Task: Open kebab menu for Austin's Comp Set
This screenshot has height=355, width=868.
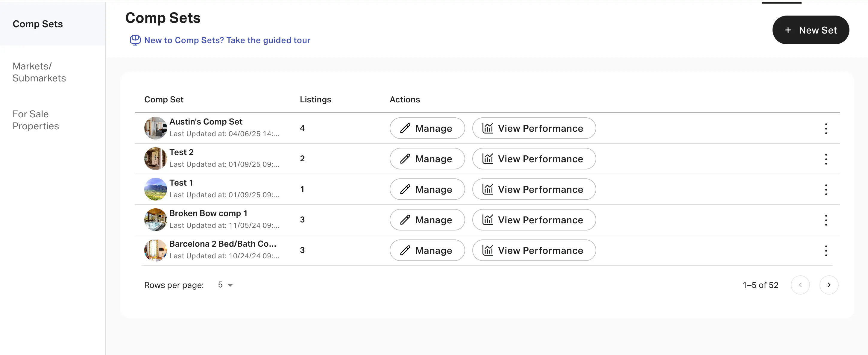Action: click(825, 128)
